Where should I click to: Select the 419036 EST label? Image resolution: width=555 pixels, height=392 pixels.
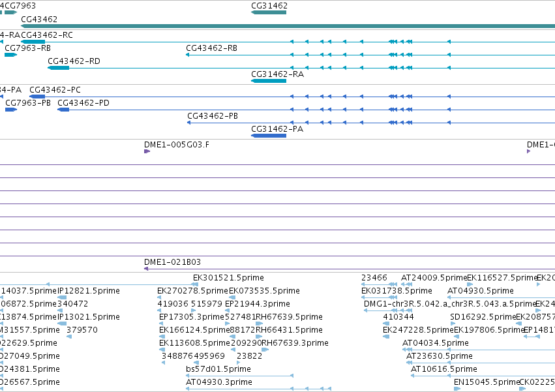coord(173,304)
